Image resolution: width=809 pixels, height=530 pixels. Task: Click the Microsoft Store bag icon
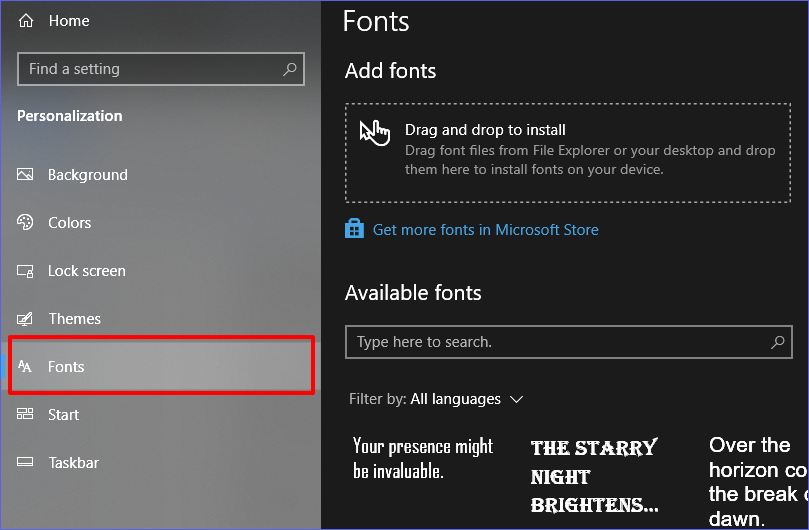[354, 229]
